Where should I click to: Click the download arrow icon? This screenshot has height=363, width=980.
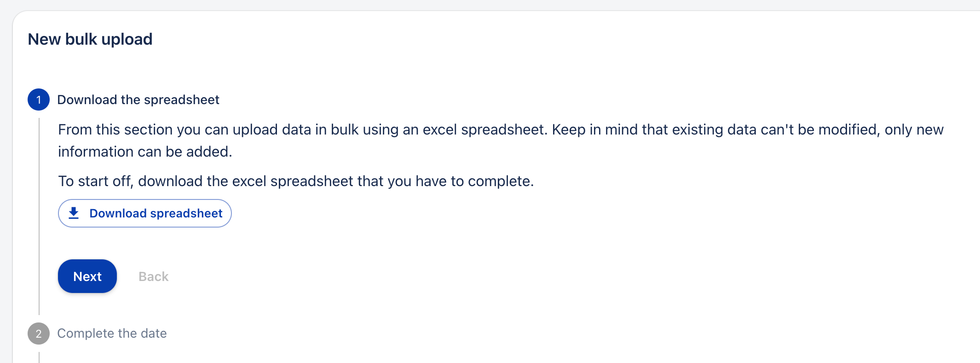pos(74,213)
